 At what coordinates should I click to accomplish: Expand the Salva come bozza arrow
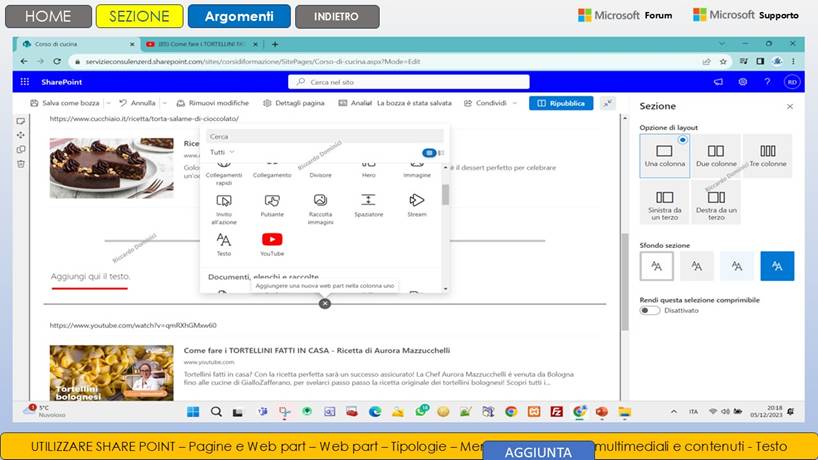click(x=109, y=103)
